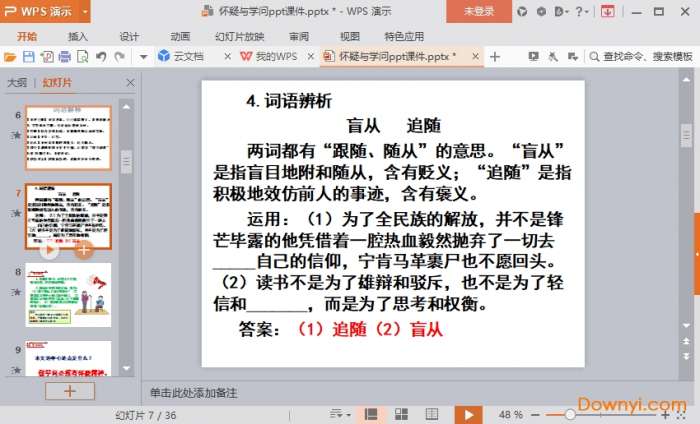Viewport: 700px width, 424px height.
Task: Go to previous slide with double up arrow
Action: pos(686,341)
